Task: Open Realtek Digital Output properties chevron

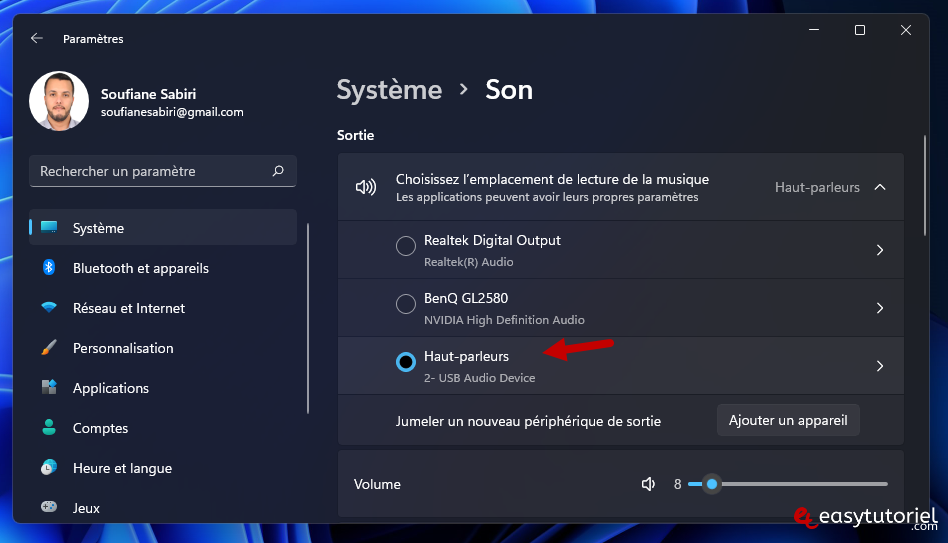Action: (880, 250)
